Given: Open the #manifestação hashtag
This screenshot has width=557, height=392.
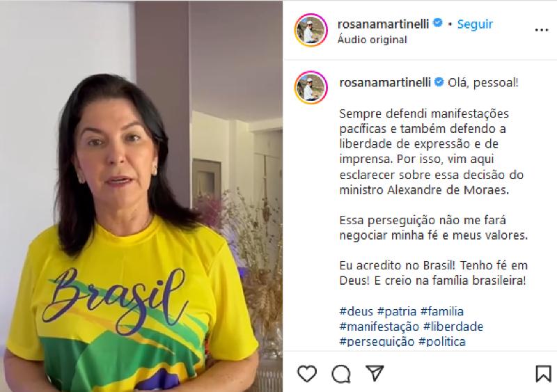Looking at the screenshot, I should point(379,327).
